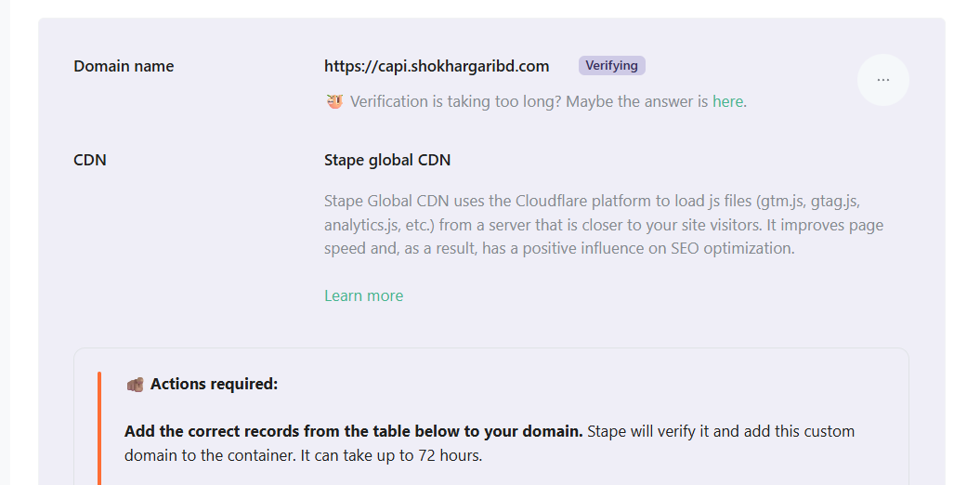Click the bold "Add the correct records" instruction
Screen dimensions: 980x485
(x=353, y=431)
